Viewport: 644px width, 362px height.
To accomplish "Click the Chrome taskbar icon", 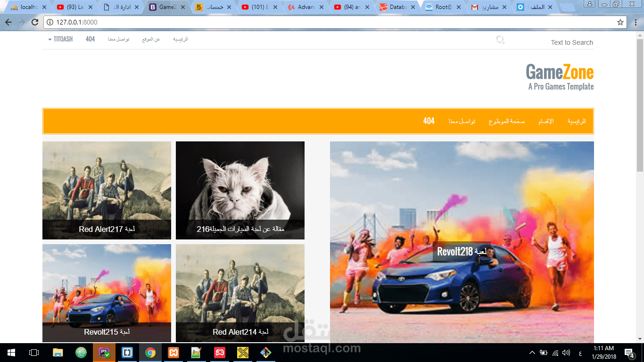I will pyautogui.click(x=150, y=352).
